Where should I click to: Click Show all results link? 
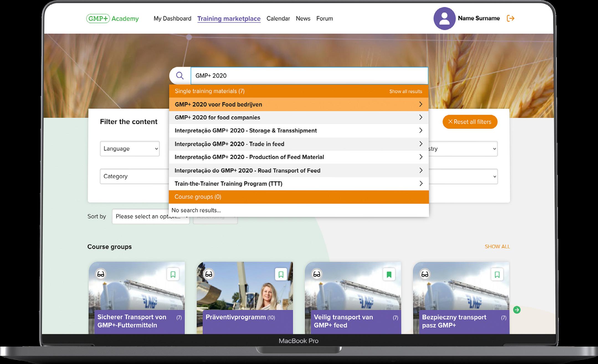(x=405, y=91)
